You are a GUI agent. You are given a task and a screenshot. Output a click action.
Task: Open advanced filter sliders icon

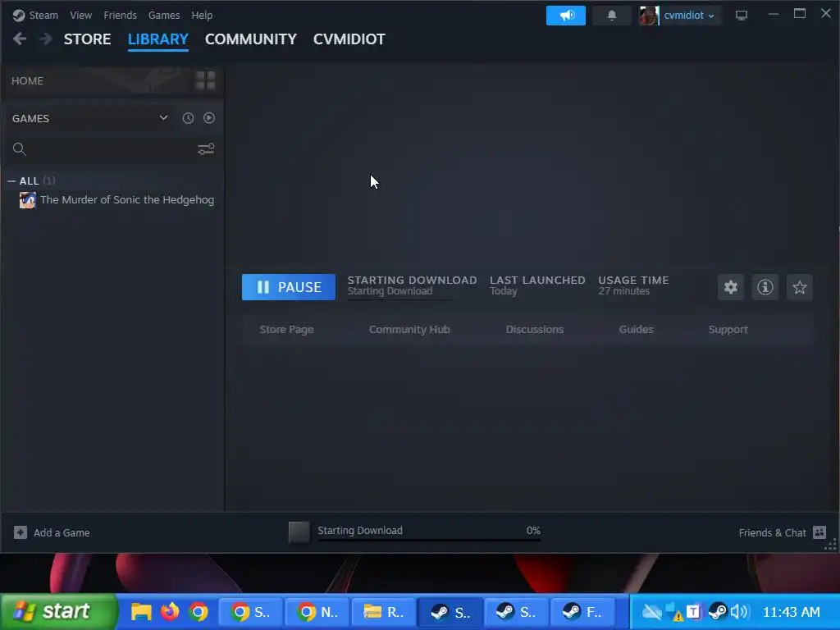(206, 149)
